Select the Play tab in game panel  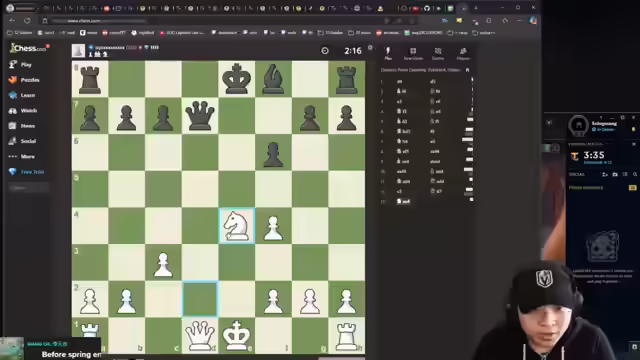pyautogui.click(x=388, y=53)
